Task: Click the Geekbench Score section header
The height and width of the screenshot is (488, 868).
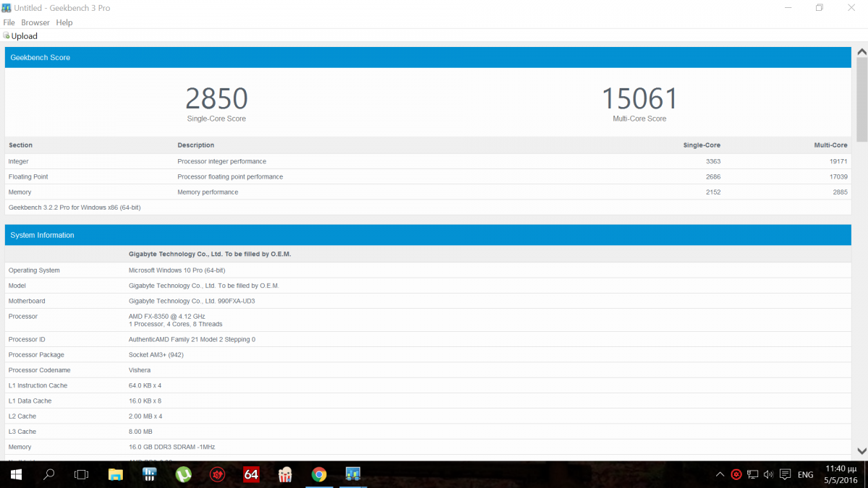Action: point(428,57)
